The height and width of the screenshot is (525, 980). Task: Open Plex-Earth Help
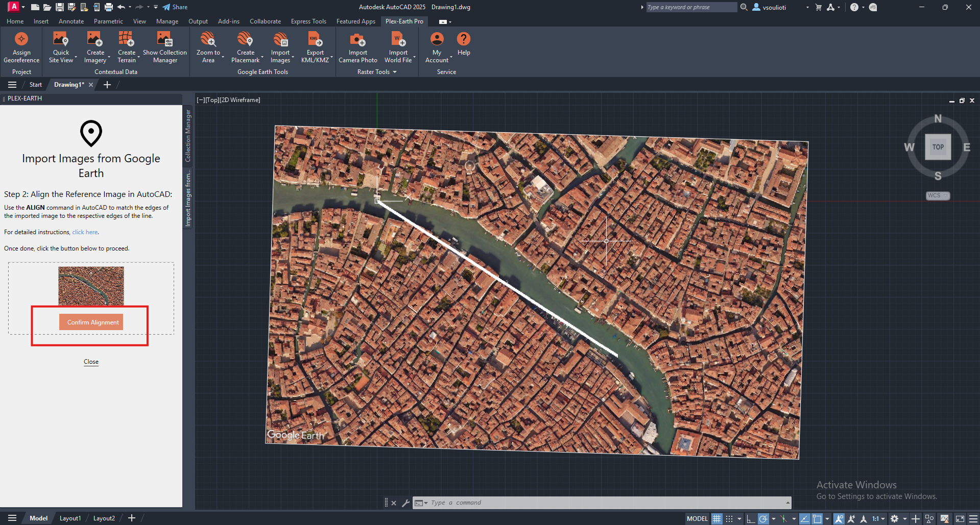point(464,44)
